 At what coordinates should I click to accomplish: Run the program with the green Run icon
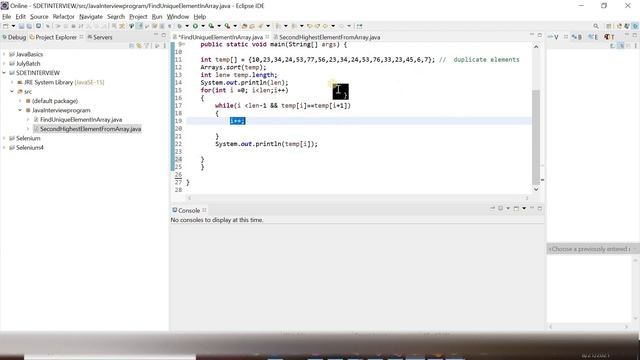coord(196,26)
